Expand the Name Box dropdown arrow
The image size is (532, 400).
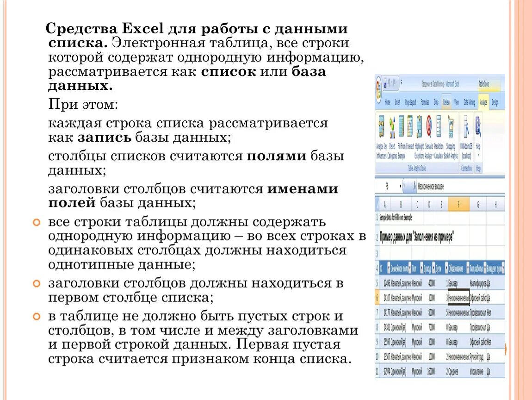tap(401, 186)
